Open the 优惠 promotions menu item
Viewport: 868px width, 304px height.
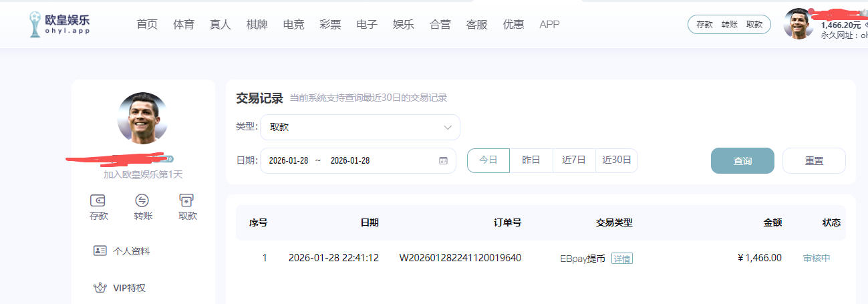[513, 25]
